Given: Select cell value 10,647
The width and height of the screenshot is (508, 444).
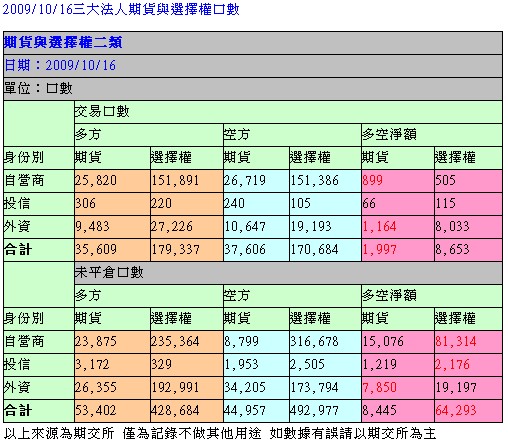Looking at the screenshot, I should 245,226.
